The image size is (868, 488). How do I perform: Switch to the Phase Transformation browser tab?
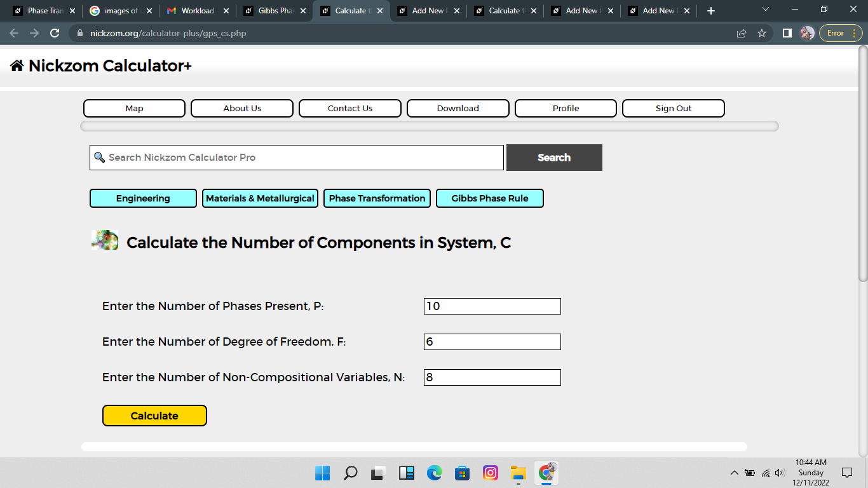[44, 11]
